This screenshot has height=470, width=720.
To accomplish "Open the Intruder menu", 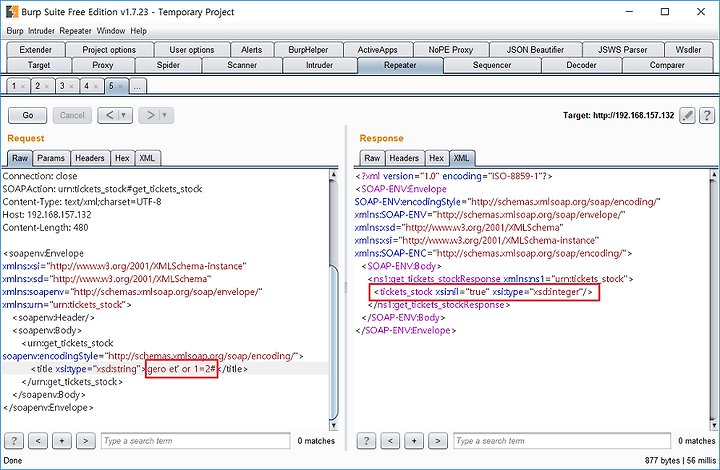I will point(41,31).
